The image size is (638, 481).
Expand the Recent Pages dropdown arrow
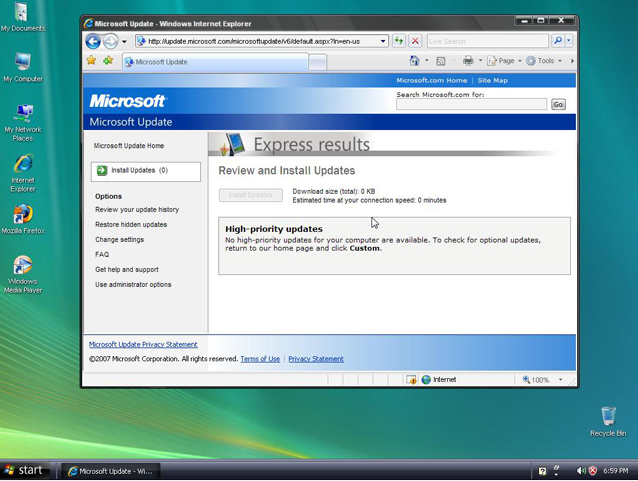(x=124, y=42)
